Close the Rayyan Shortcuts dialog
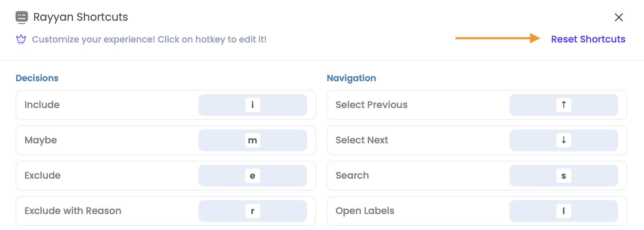The height and width of the screenshot is (230, 644). point(619,17)
